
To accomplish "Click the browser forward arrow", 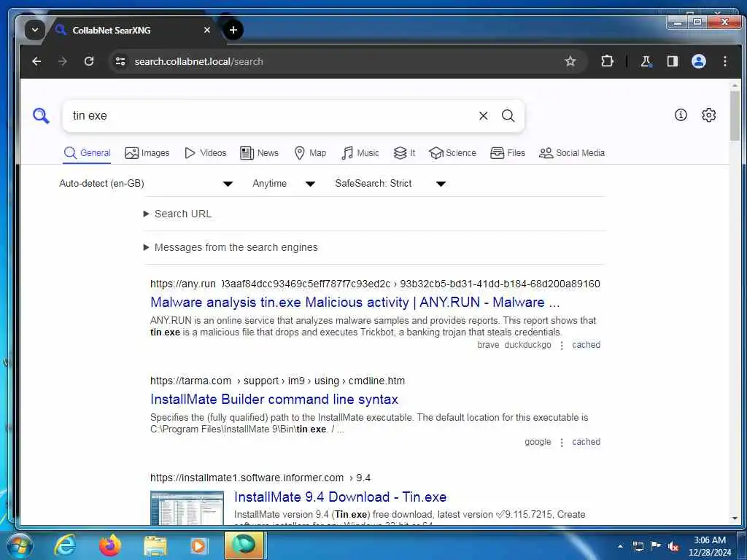I will [x=63, y=61].
